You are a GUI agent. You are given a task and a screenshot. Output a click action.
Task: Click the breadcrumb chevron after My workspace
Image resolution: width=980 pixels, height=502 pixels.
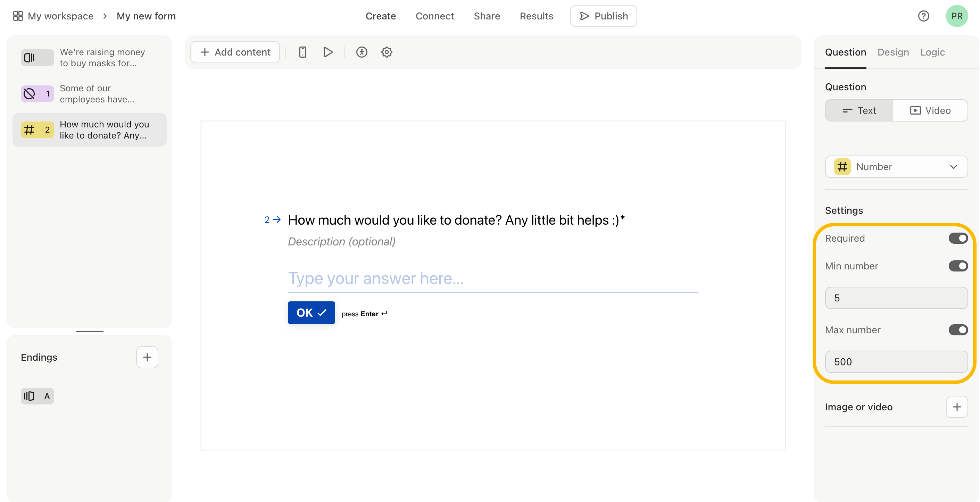click(105, 16)
